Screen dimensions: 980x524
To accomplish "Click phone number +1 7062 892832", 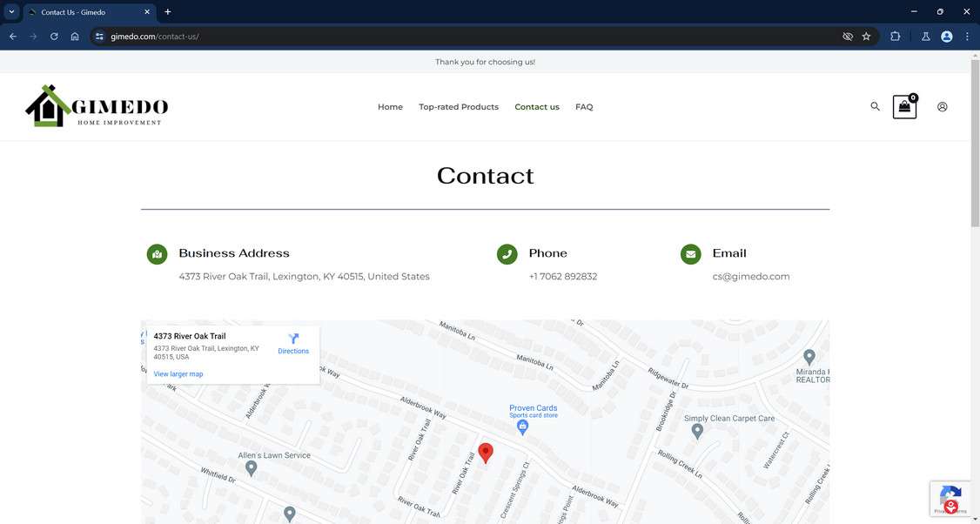I will tap(562, 277).
